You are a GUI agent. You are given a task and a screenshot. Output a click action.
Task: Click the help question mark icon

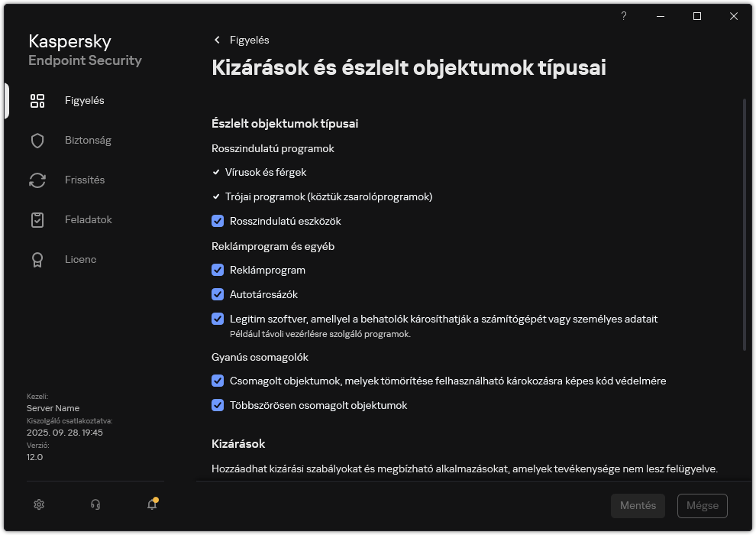click(x=623, y=16)
